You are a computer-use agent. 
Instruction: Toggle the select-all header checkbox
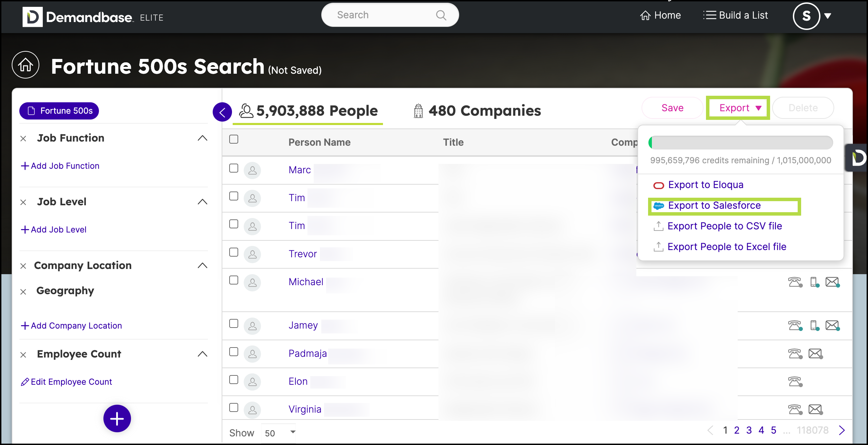(x=234, y=139)
